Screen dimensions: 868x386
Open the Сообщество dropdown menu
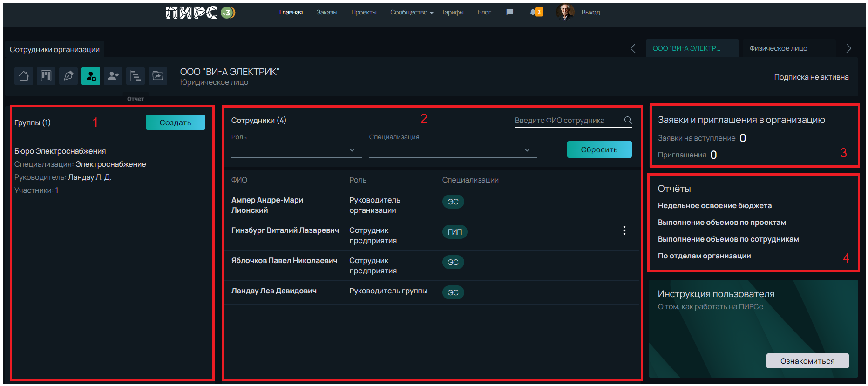click(x=411, y=13)
